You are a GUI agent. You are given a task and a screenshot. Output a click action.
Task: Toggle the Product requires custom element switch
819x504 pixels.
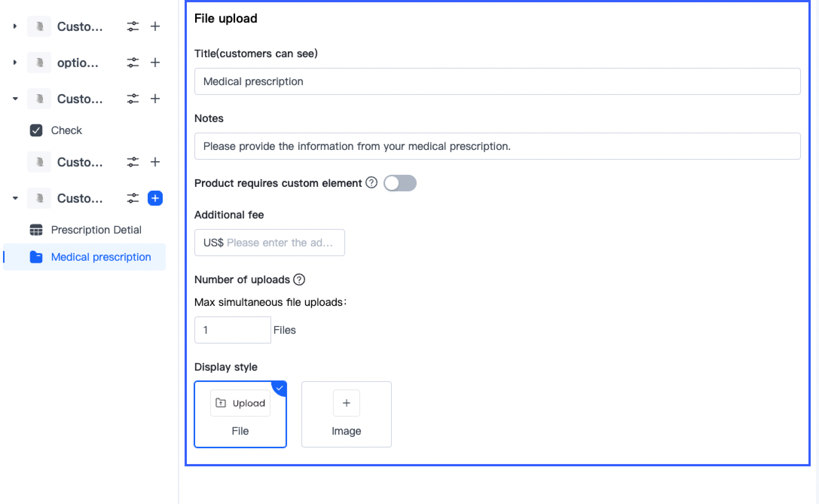400,183
